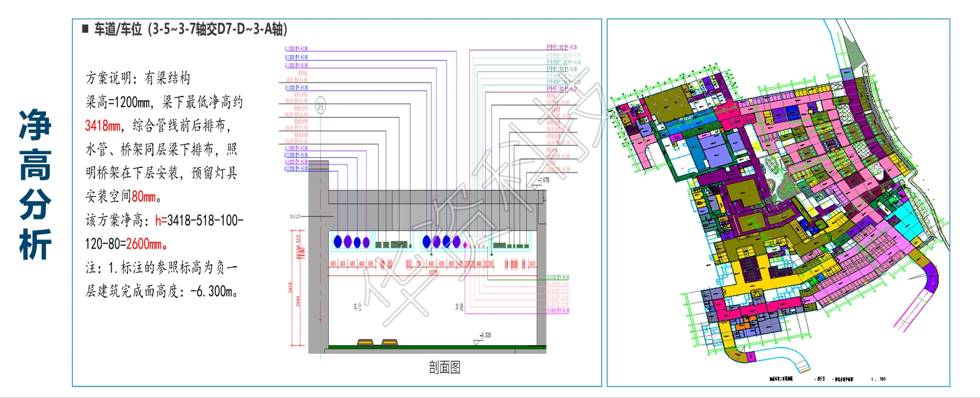Screen dimensions: 980x398
Task: Select the 车道 label inside the section drawing
Action: point(460,307)
